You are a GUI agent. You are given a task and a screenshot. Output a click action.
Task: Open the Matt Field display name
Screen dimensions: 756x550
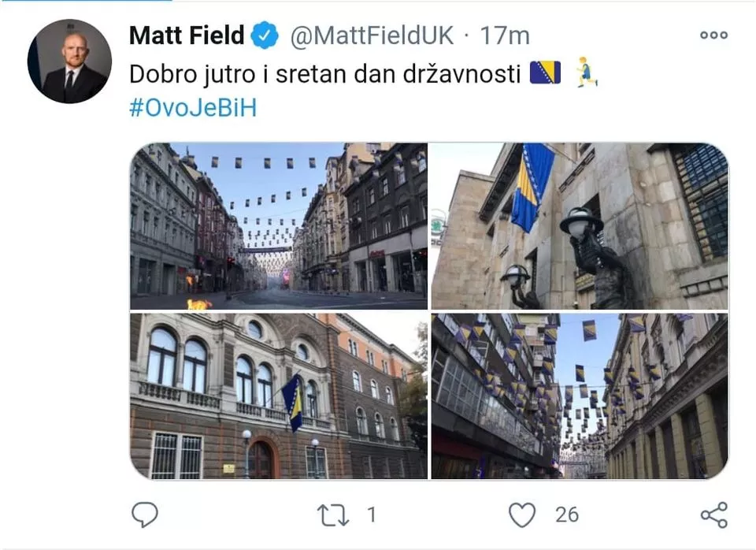[187, 35]
